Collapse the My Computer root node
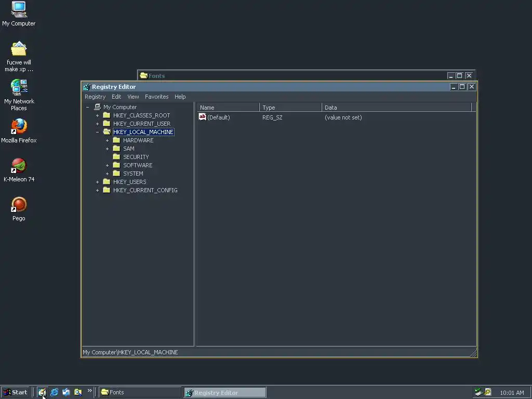 click(87, 107)
